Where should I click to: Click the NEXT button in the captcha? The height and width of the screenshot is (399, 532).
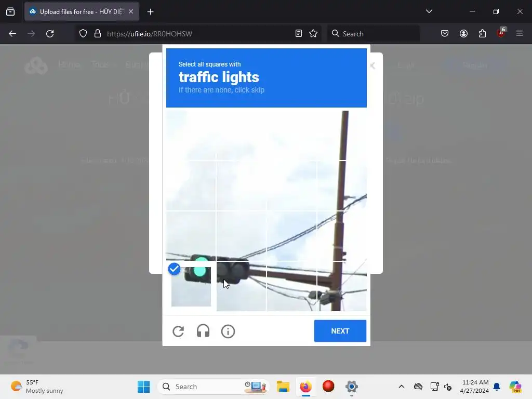(x=340, y=331)
